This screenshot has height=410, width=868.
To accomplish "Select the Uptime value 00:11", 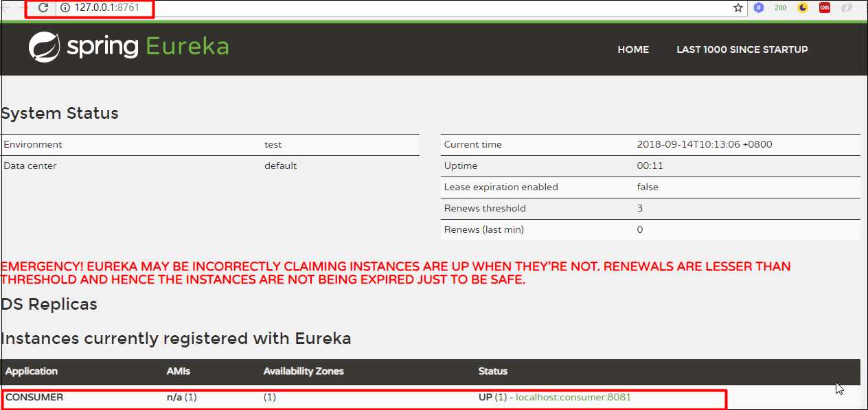I will [x=649, y=166].
